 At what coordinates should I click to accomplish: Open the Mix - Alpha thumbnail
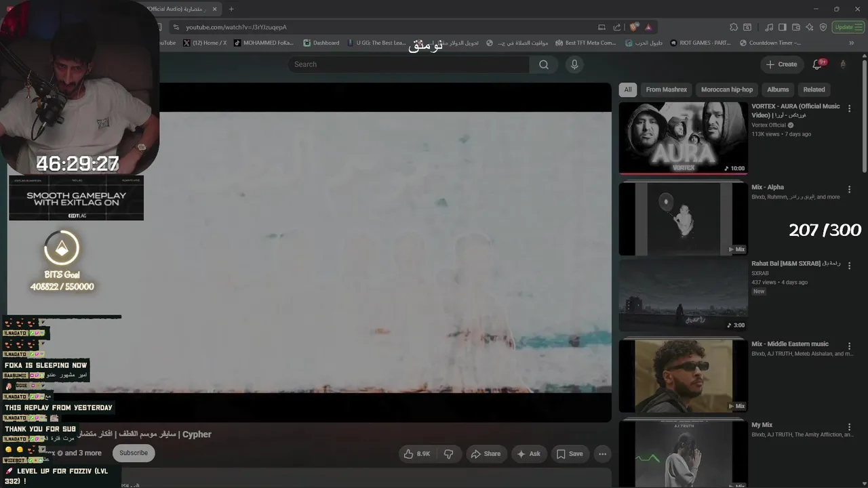tap(683, 219)
